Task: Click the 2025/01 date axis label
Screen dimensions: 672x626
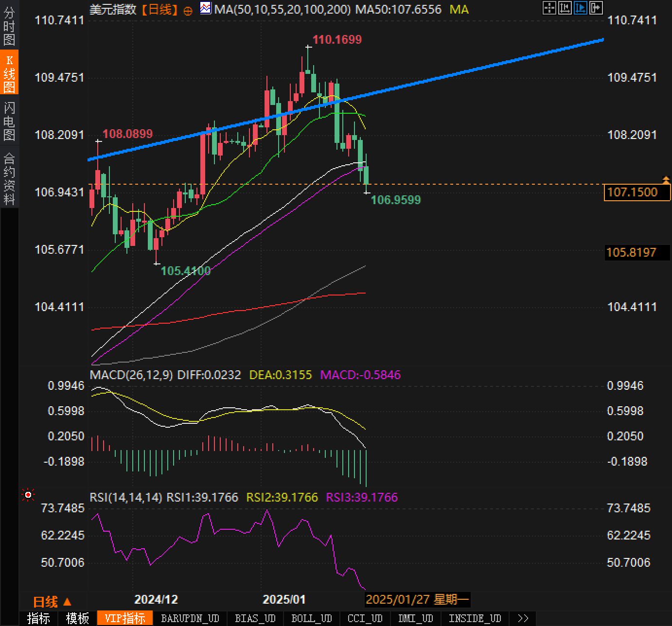Action: (284, 599)
